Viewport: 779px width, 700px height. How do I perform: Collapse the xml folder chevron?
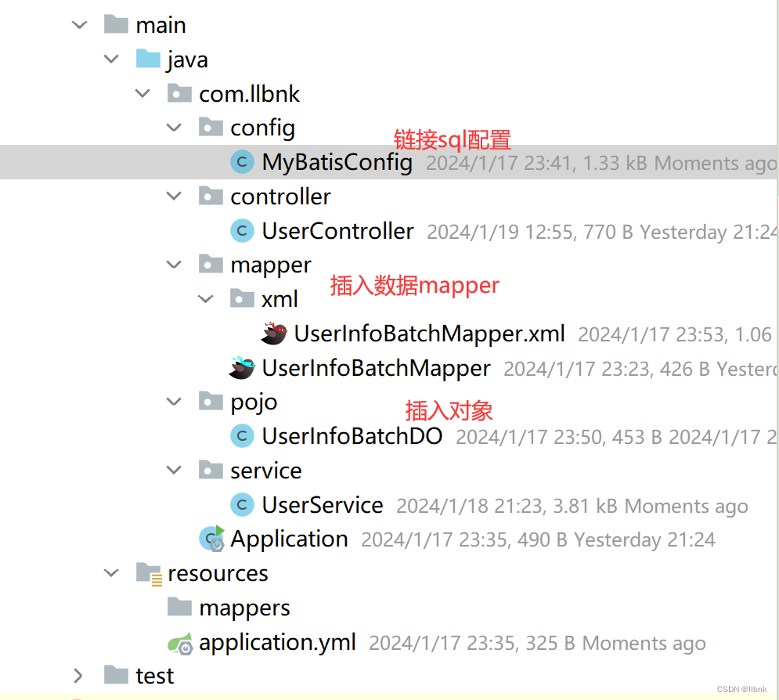(x=206, y=299)
